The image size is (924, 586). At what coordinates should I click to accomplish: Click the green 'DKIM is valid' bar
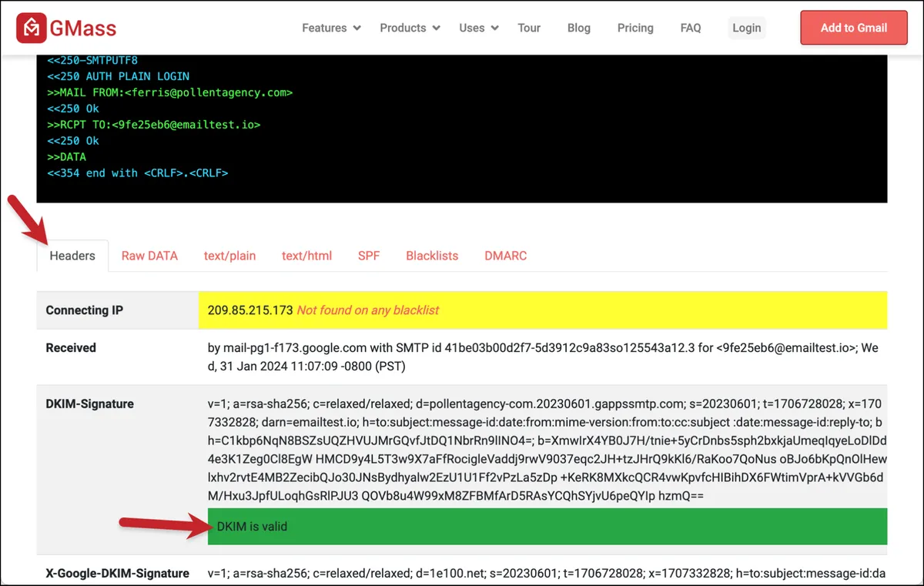point(547,527)
